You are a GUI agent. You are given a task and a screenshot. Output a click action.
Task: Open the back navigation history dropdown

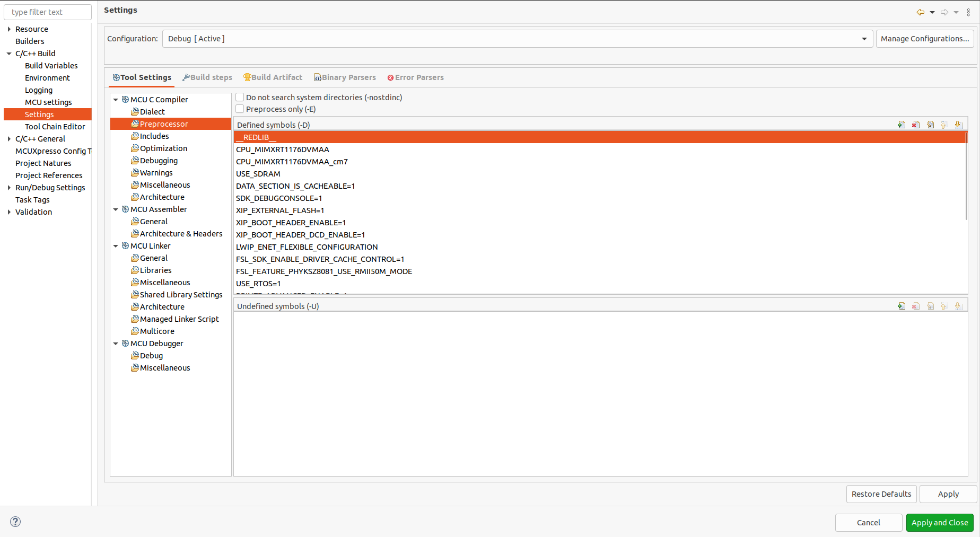[x=932, y=12]
